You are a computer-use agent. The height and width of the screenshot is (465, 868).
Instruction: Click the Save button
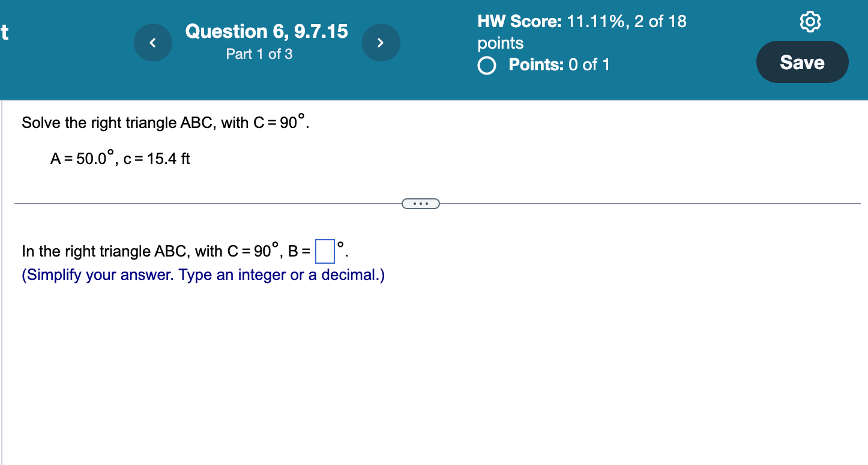click(802, 62)
